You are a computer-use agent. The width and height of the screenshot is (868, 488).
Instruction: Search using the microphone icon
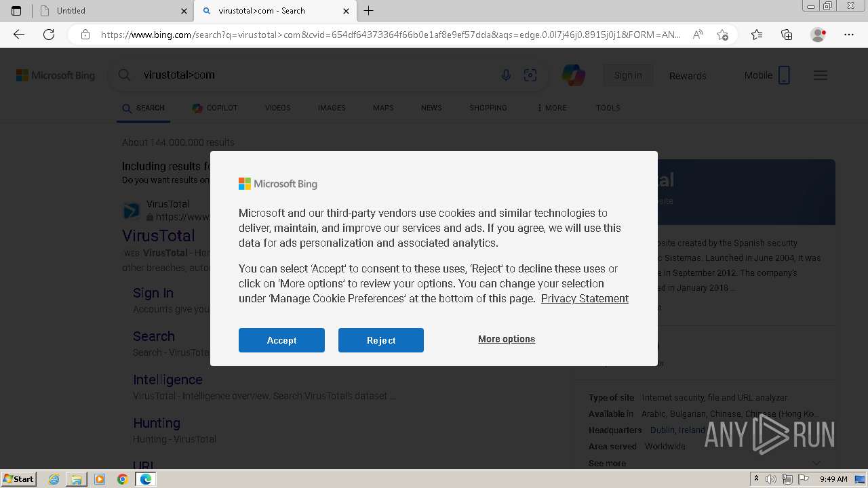(506, 75)
